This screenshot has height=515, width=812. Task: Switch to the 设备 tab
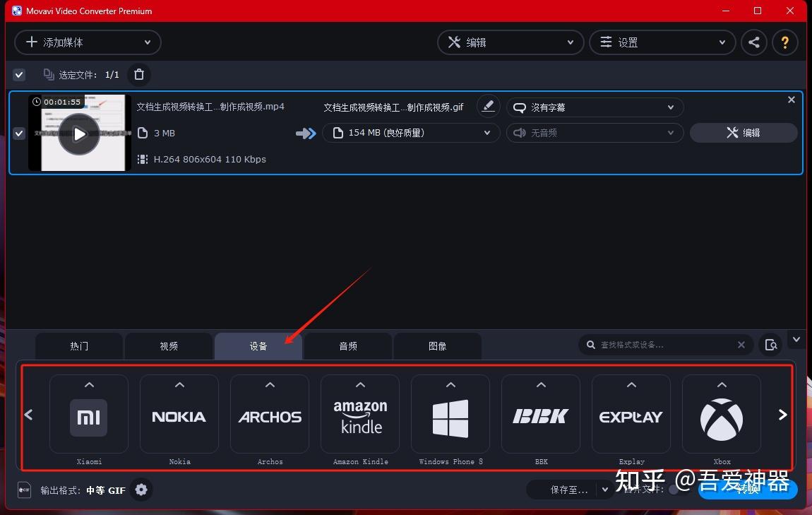(258, 346)
